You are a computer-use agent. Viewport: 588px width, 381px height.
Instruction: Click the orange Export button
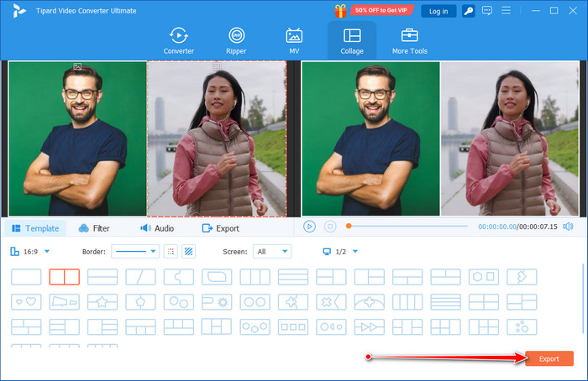(549, 358)
